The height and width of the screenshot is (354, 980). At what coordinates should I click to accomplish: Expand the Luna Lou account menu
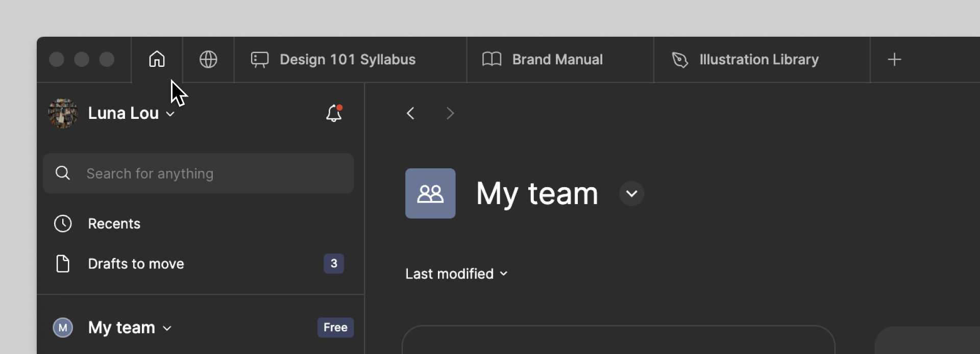click(x=170, y=114)
